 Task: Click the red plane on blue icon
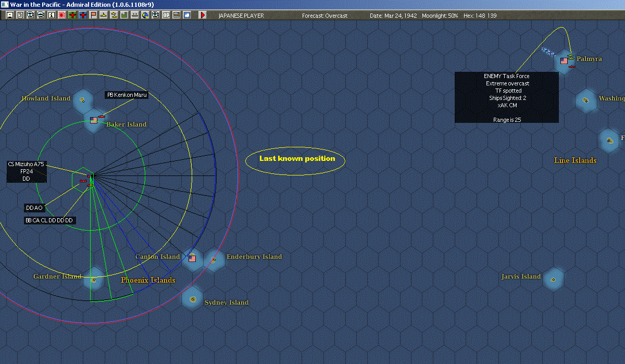(83, 15)
